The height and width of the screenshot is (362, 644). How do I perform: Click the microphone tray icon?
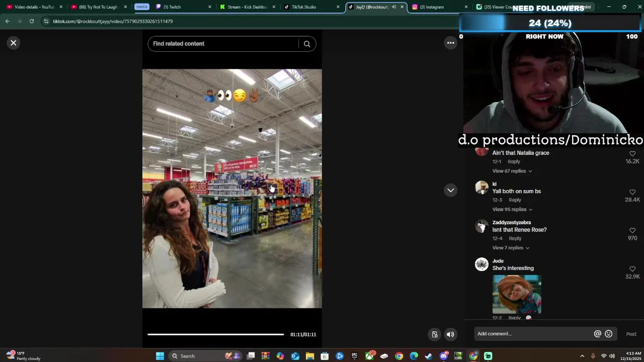tap(593, 356)
